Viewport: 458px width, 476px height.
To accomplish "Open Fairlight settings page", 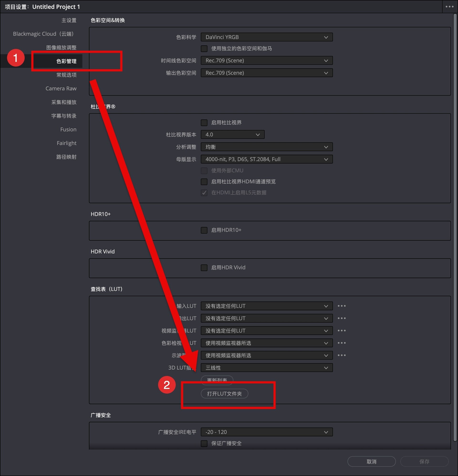I will tap(67, 143).
